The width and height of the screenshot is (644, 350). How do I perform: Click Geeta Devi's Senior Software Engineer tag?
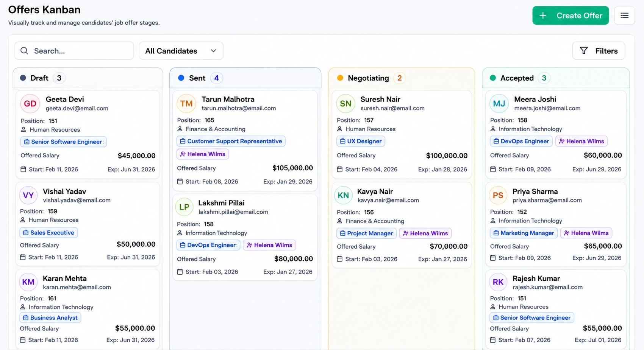(x=64, y=142)
